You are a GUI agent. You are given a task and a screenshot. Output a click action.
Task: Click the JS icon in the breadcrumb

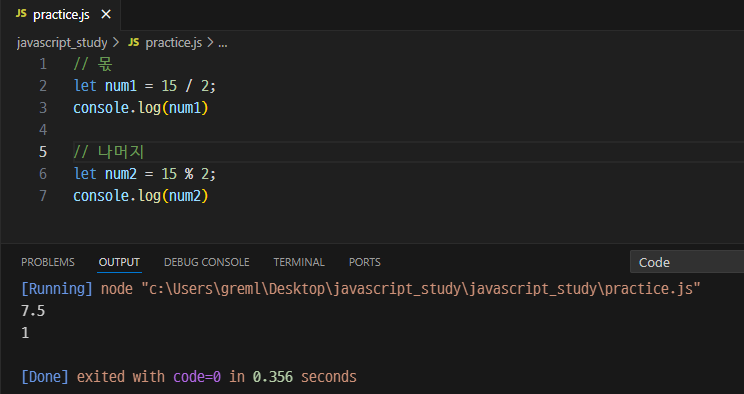tap(134, 42)
